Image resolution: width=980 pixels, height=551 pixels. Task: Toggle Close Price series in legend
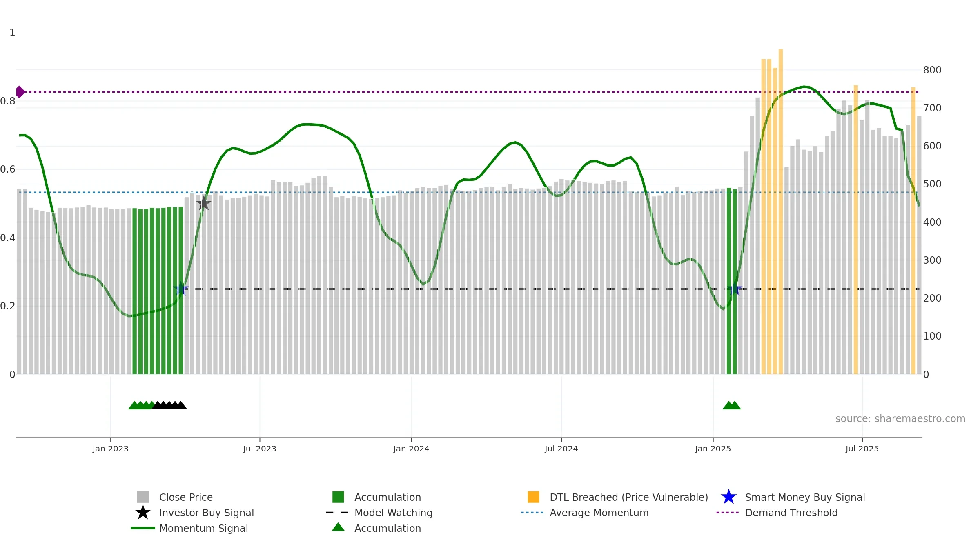pos(186,497)
